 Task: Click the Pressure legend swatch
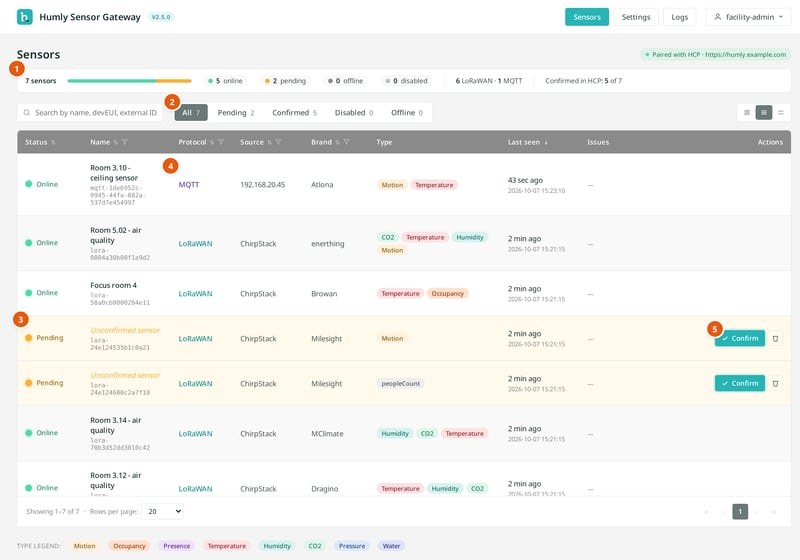tap(352, 546)
